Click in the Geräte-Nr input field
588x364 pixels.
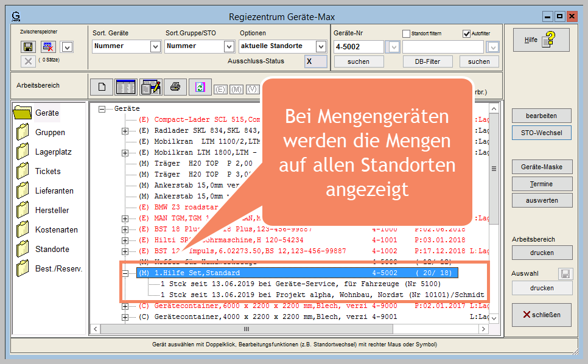(359, 47)
